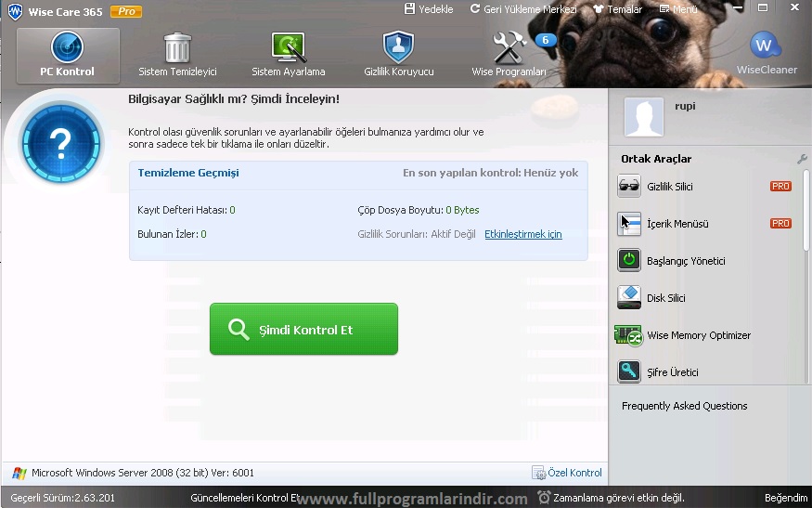The image size is (812, 508).
Task: Click the Etkinleştirmek için link
Action: pyautogui.click(x=522, y=235)
